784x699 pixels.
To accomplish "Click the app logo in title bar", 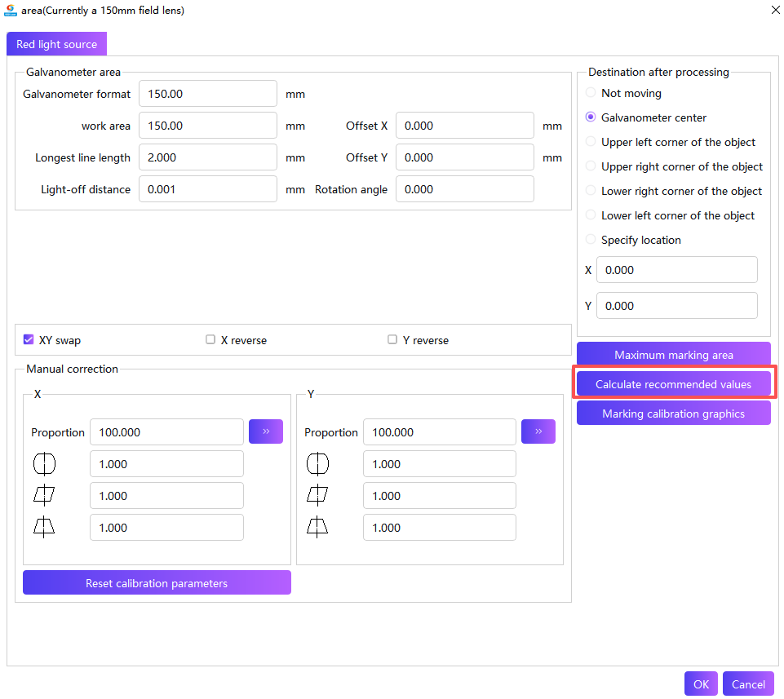I will (x=10, y=10).
